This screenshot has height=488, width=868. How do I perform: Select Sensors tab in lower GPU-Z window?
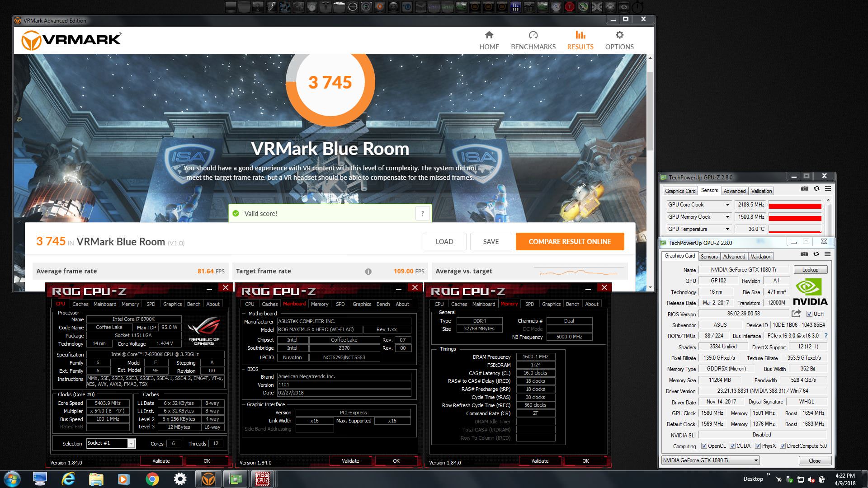click(x=709, y=257)
